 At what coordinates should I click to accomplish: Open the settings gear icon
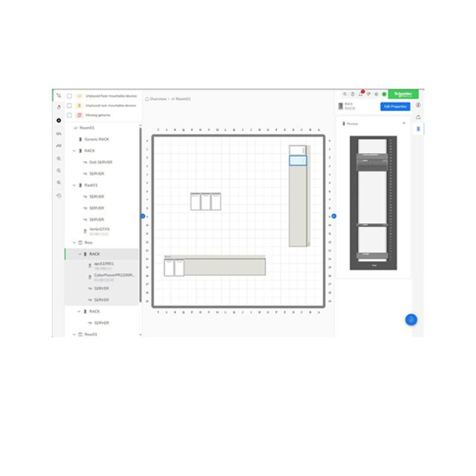(376, 94)
